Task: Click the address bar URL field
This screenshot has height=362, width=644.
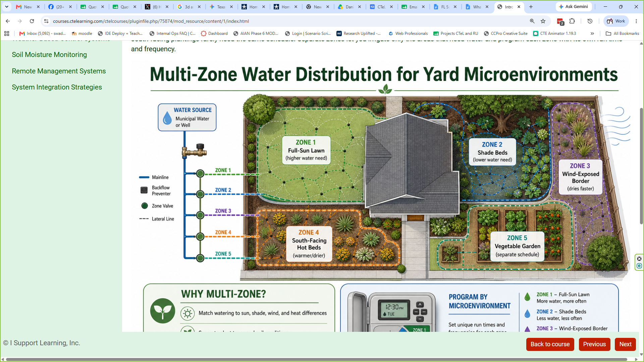Action: point(288,21)
